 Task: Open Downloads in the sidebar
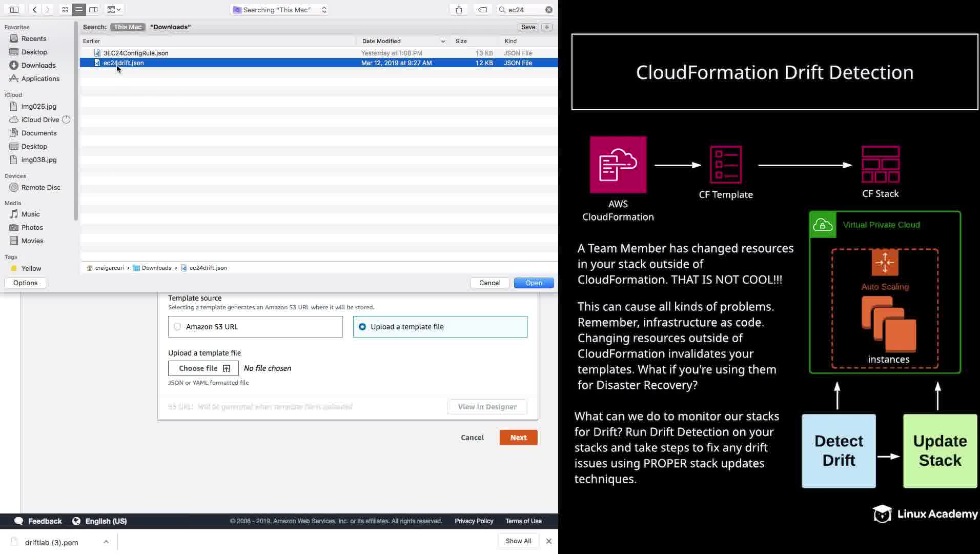[x=38, y=65]
